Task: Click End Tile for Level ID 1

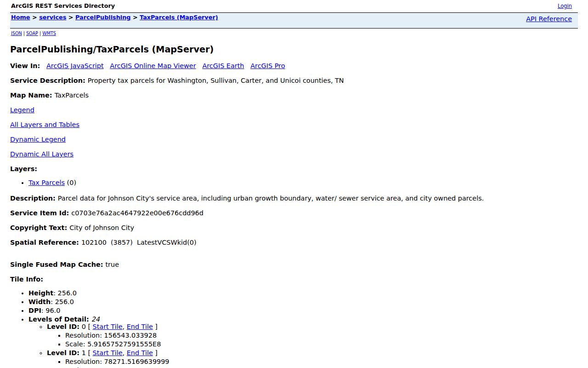Action: (140, 353)
